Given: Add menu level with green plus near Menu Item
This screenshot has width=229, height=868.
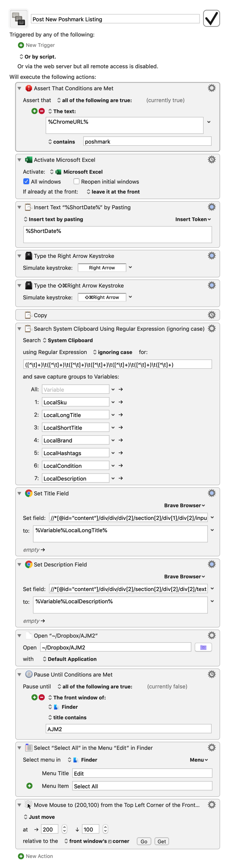Looking at the screenshot, I should [30, 786].
